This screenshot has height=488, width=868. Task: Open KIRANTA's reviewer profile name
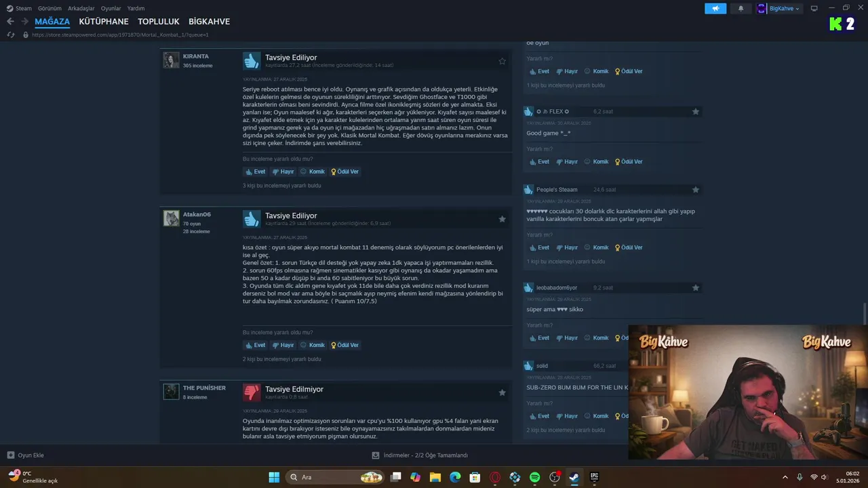(196, 56)
